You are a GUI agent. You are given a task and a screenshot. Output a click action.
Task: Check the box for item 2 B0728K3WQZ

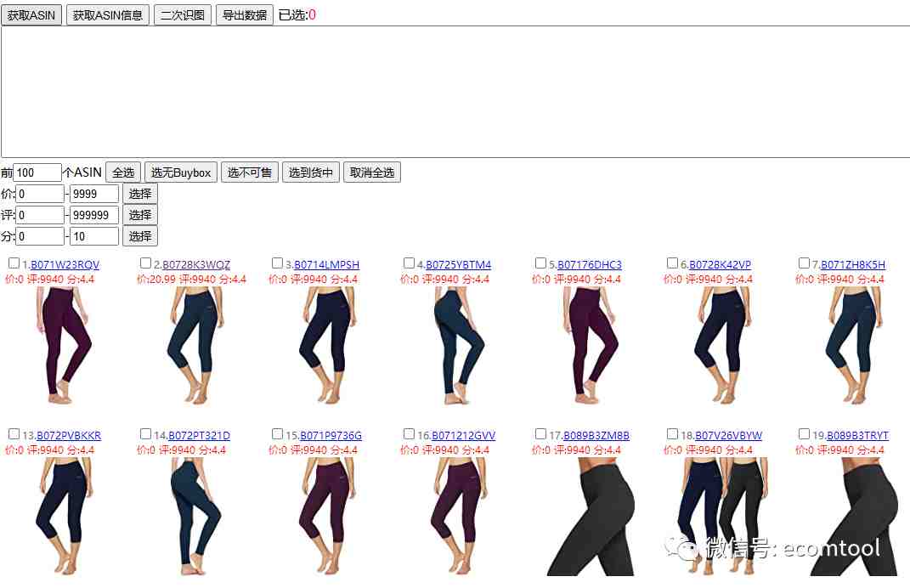pyautogui.click(x=145, y=263)
